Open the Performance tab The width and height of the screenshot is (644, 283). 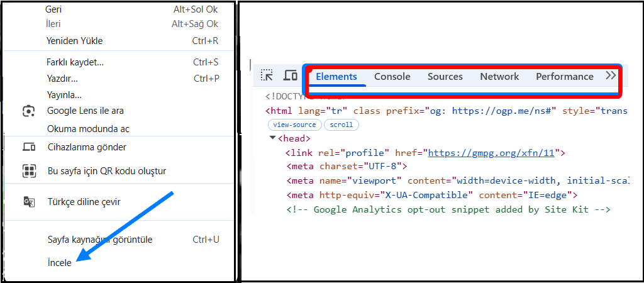(x=565, y=77)
